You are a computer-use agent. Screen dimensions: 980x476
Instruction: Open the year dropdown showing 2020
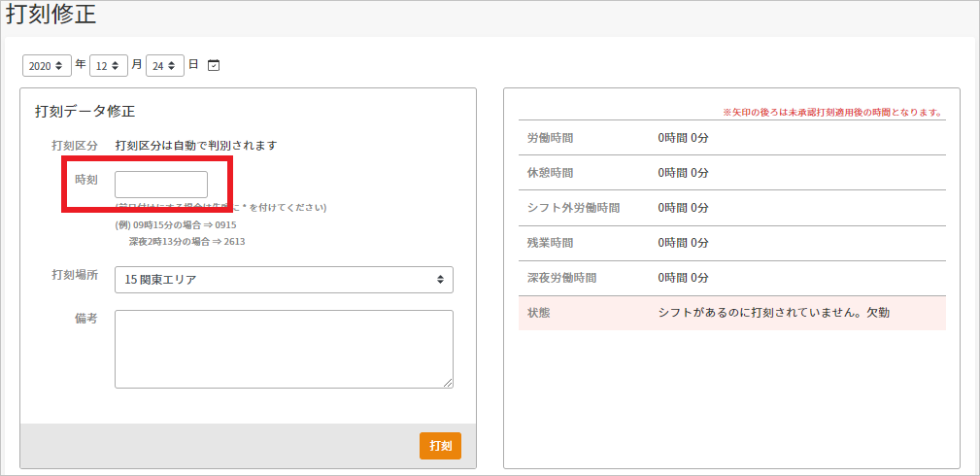[47, 65]
